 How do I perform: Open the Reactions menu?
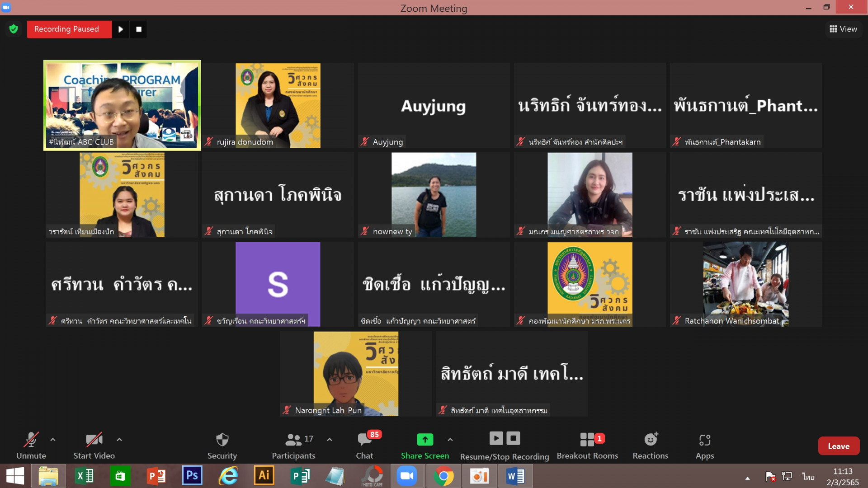651,446
